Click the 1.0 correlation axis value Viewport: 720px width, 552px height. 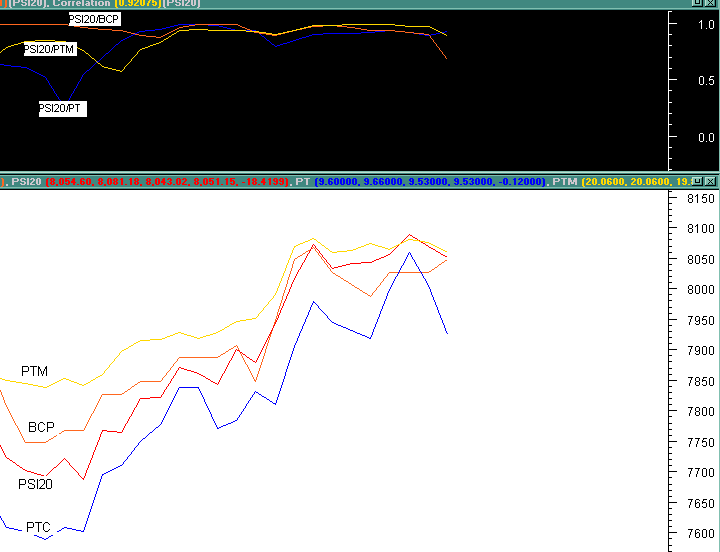[706, 24]
